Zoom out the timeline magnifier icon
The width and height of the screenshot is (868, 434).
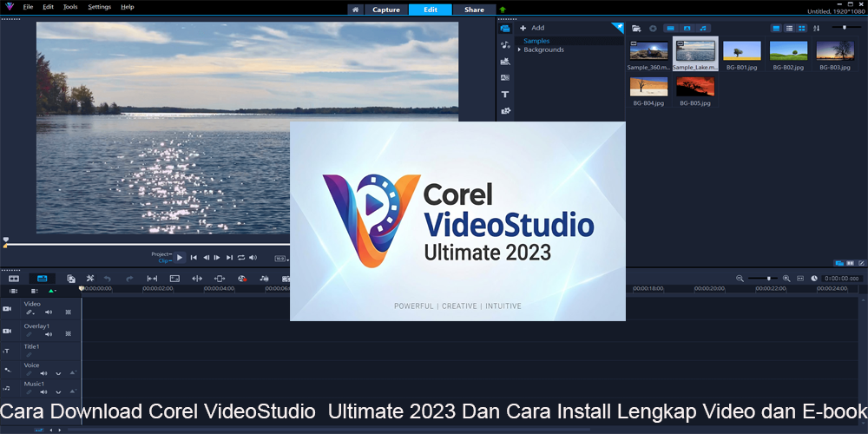(x=740, y=279)
